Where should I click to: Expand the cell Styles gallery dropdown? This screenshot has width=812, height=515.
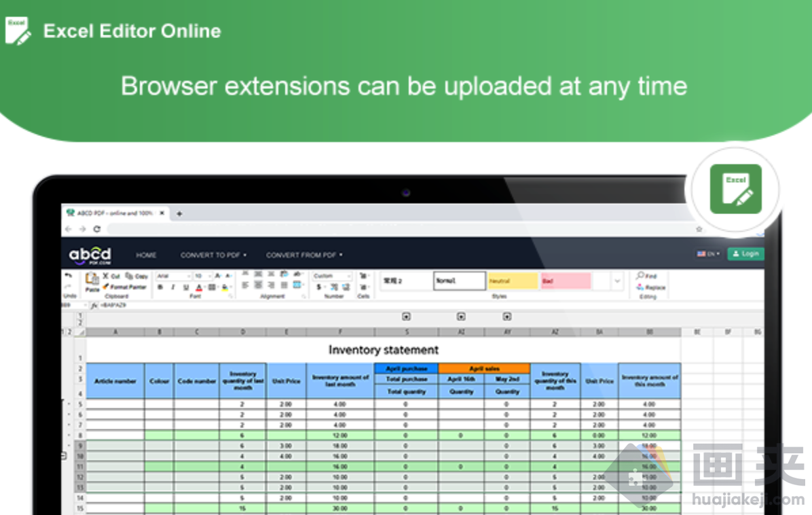point(616,281)
